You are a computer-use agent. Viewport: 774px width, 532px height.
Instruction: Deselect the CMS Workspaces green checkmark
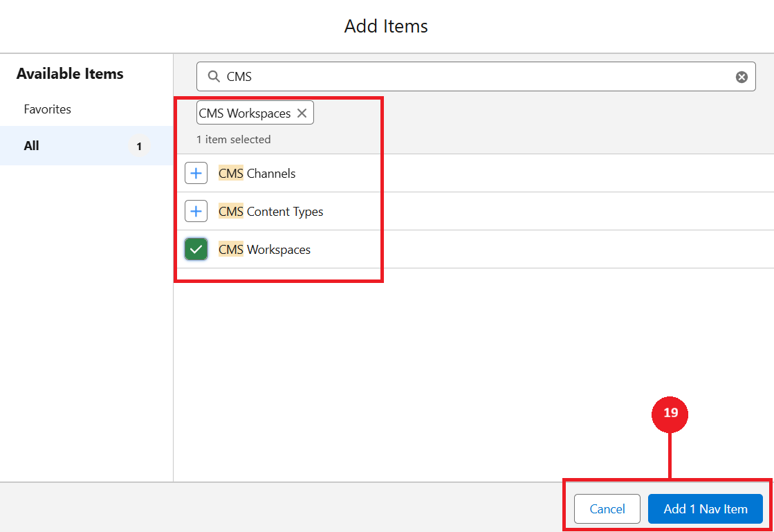coord(196,250)
